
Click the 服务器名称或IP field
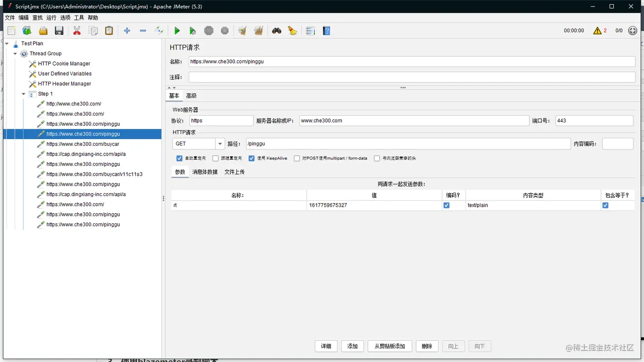[x=414, y=121]
